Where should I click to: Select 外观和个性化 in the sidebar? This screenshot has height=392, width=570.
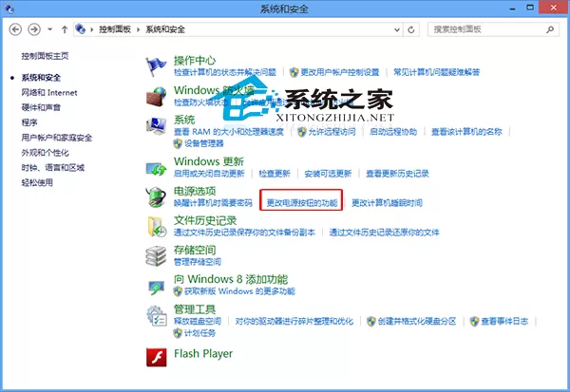click(45, 153)
